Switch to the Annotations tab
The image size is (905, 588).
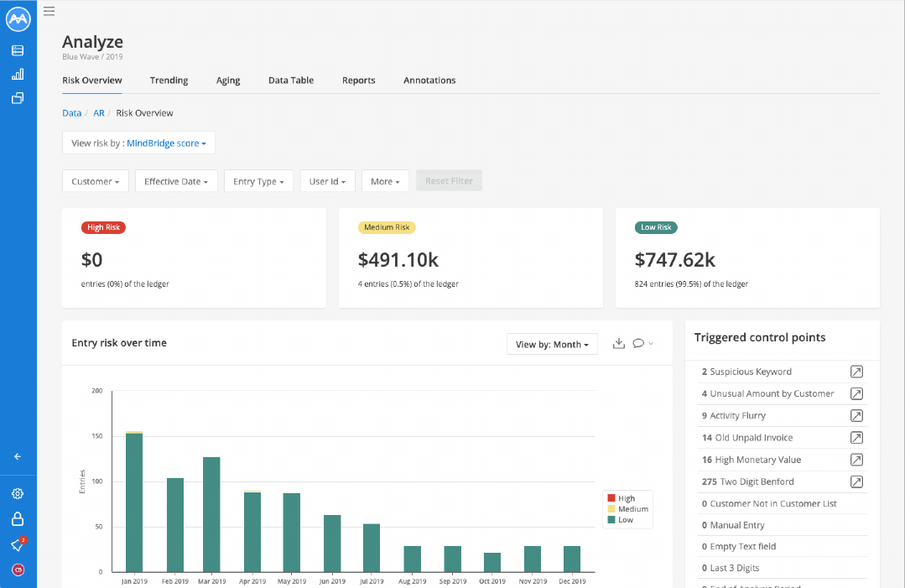tap(429, 81)
